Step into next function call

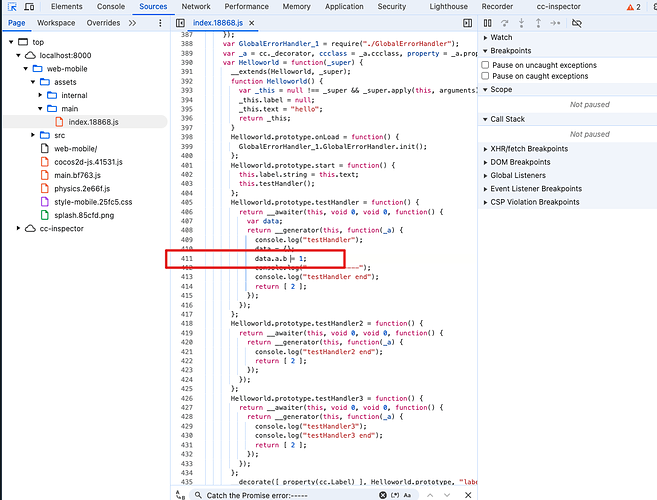521,23
